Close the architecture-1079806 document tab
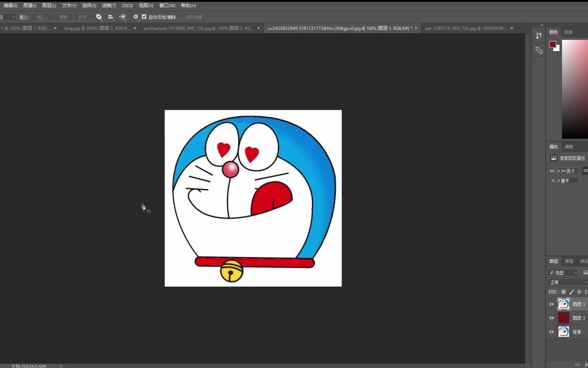Image resolution: width=588 pixels, height=368 pixels. click(x=259, y=28)
